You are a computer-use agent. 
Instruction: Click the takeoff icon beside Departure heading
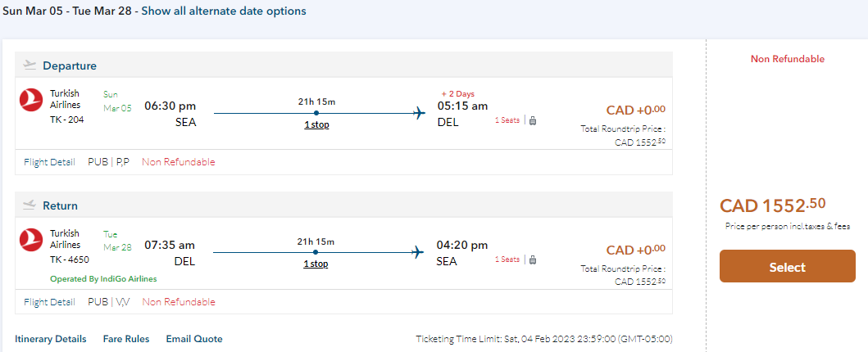30,65
